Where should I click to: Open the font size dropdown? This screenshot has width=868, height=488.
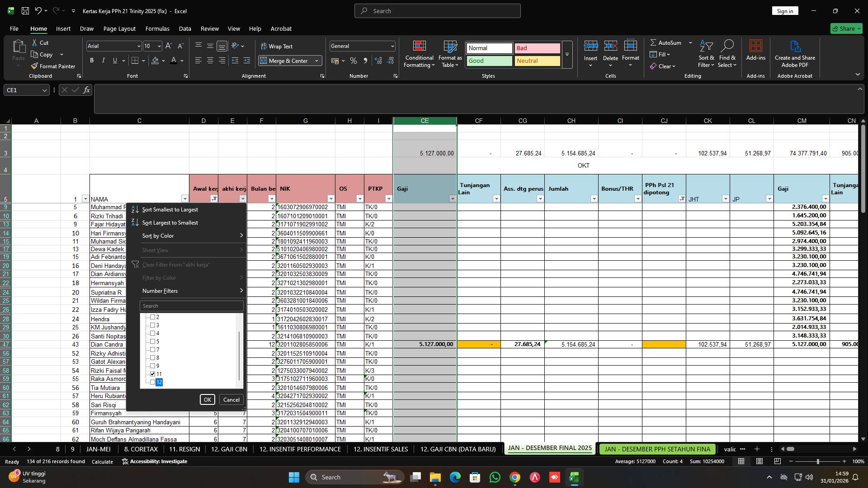tap(159, 46)
